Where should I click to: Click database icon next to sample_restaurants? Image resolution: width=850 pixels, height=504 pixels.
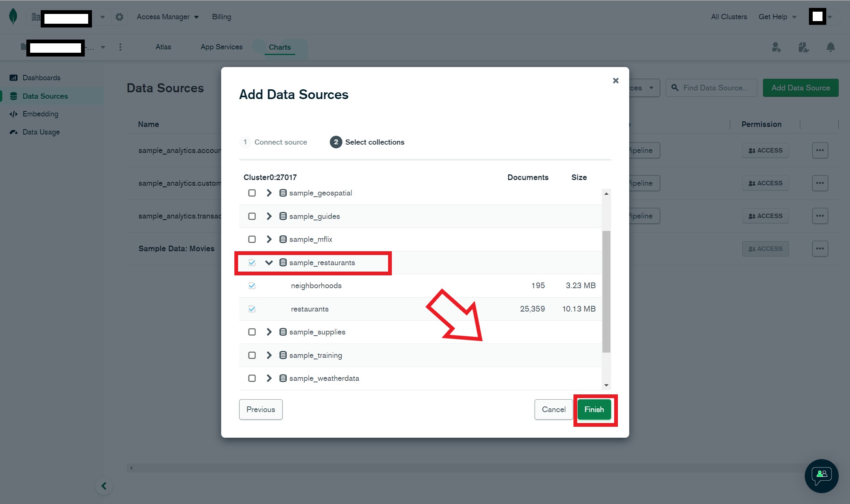tap(283, 263)
